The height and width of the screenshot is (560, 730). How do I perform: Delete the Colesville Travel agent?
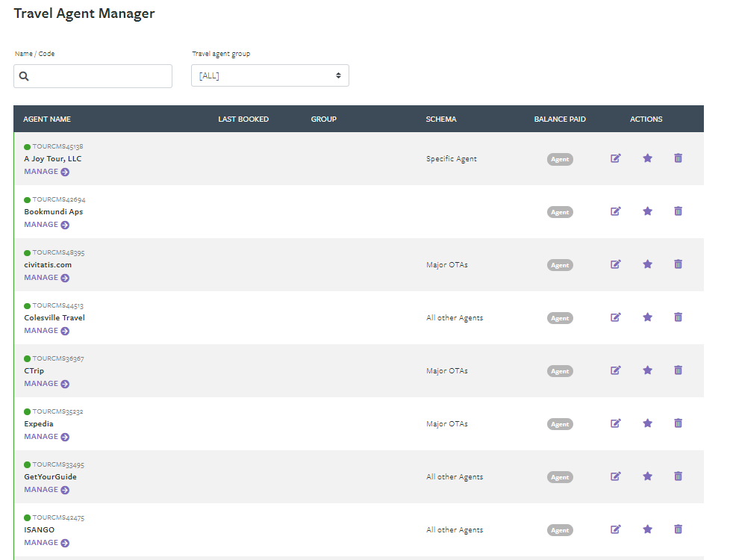pyautogui.click(x=678, y=318)
